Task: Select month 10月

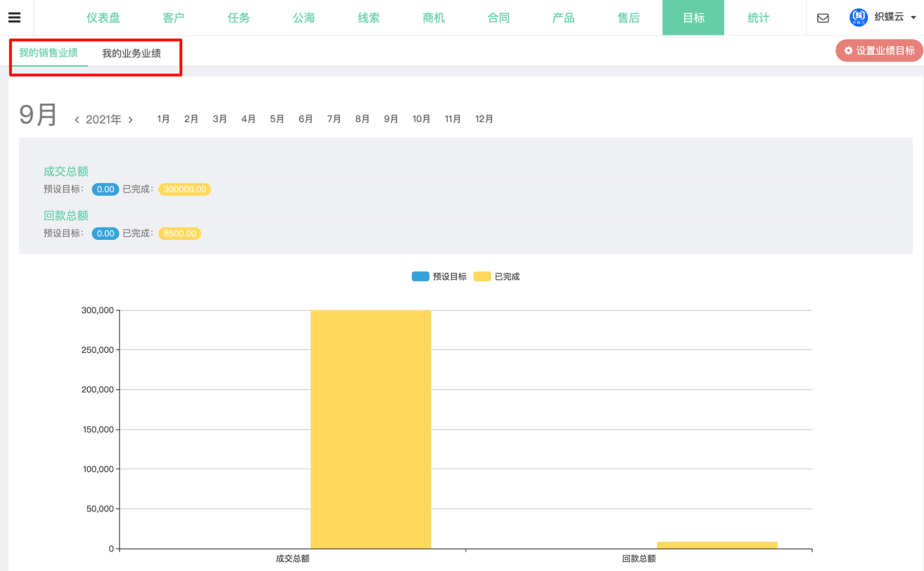Action: (421, 119)
